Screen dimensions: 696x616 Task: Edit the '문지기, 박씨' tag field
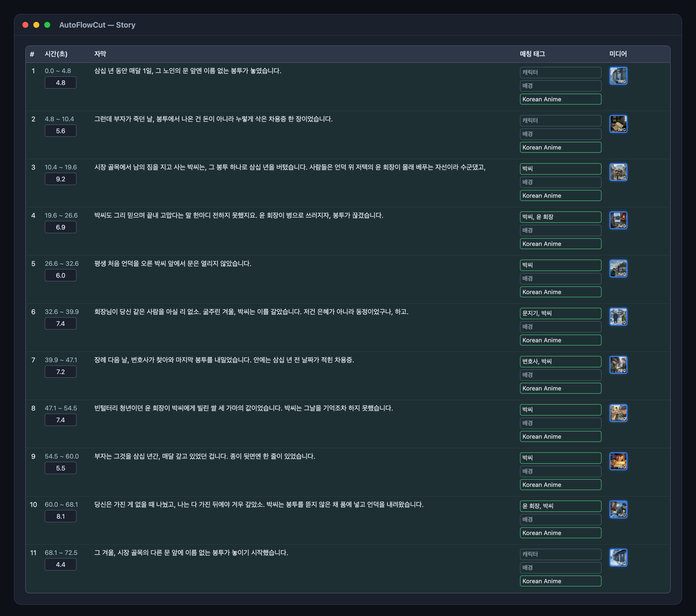coord(560,313)
